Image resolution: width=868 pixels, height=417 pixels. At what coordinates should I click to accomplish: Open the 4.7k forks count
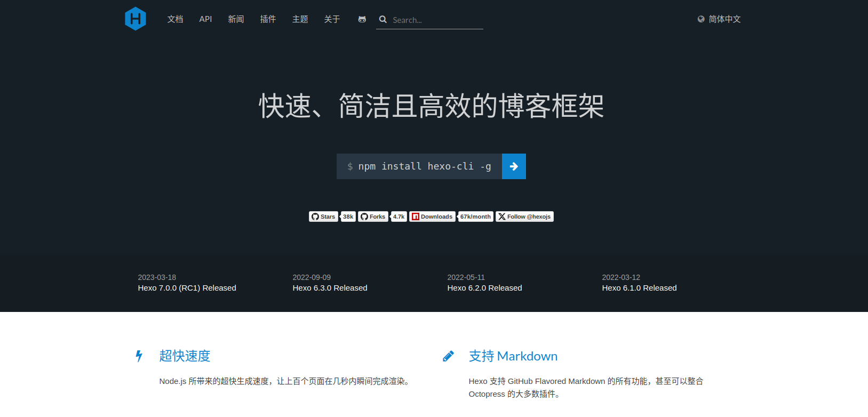click(399, 216)
